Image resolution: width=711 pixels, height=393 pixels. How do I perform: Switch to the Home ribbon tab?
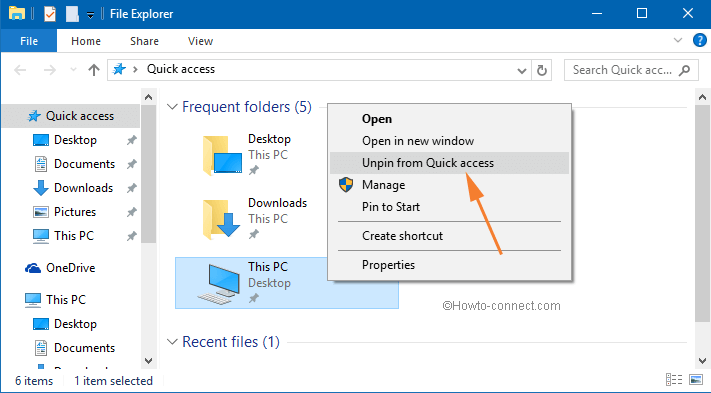[x=86, y=41]
